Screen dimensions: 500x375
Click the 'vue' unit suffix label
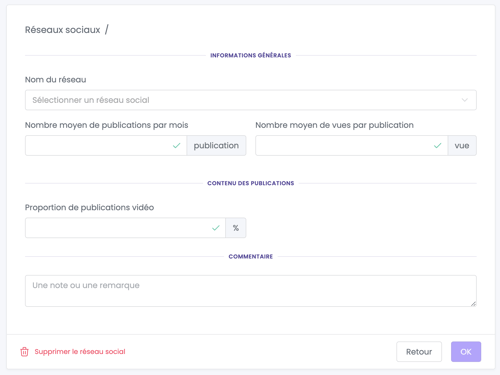tap(462, 146)
